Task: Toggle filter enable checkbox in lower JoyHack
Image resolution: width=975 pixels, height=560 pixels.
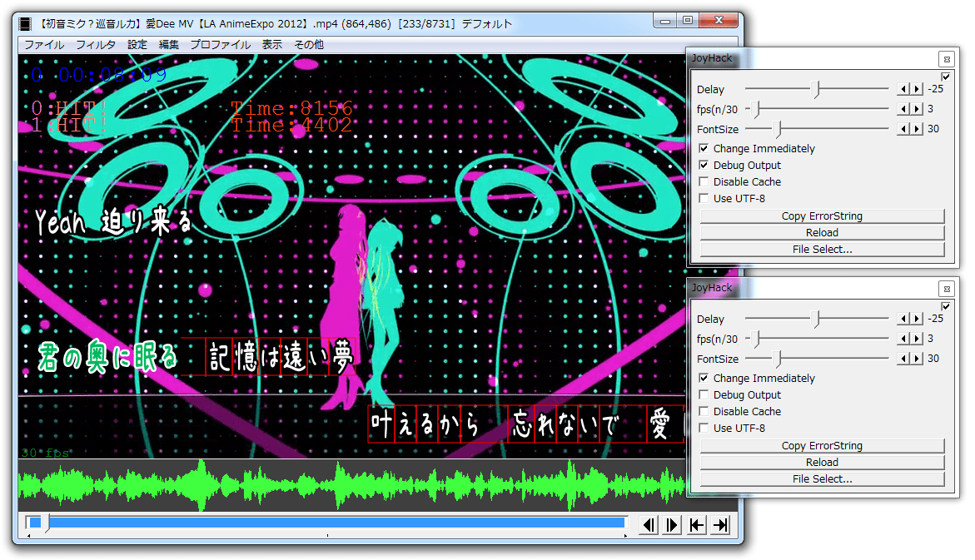Action: [x=946, y=306]
